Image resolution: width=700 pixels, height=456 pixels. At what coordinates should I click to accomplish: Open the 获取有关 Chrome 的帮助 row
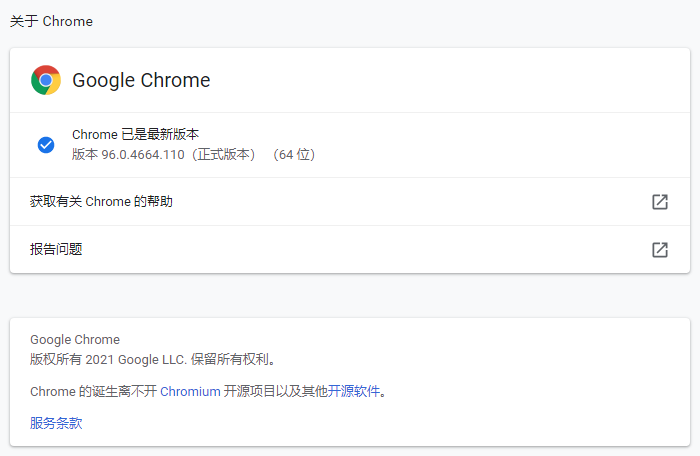(101, 202)
